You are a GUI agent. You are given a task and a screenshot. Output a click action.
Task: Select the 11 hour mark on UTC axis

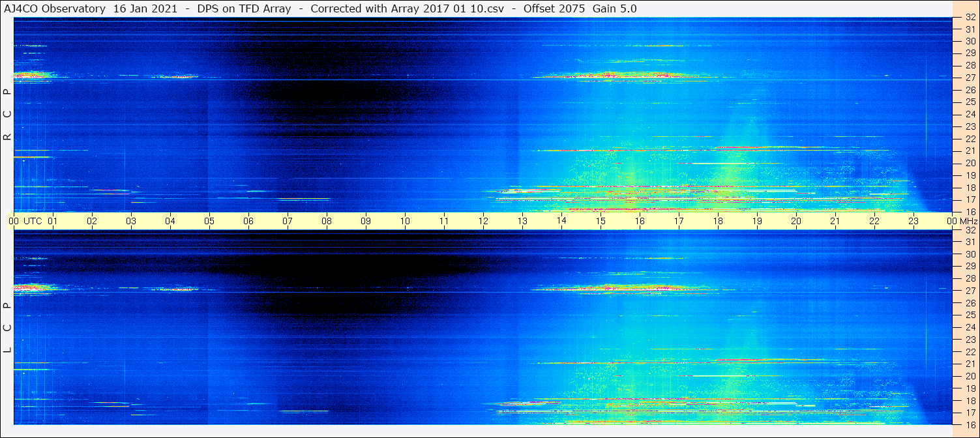[x=444, y=221]
